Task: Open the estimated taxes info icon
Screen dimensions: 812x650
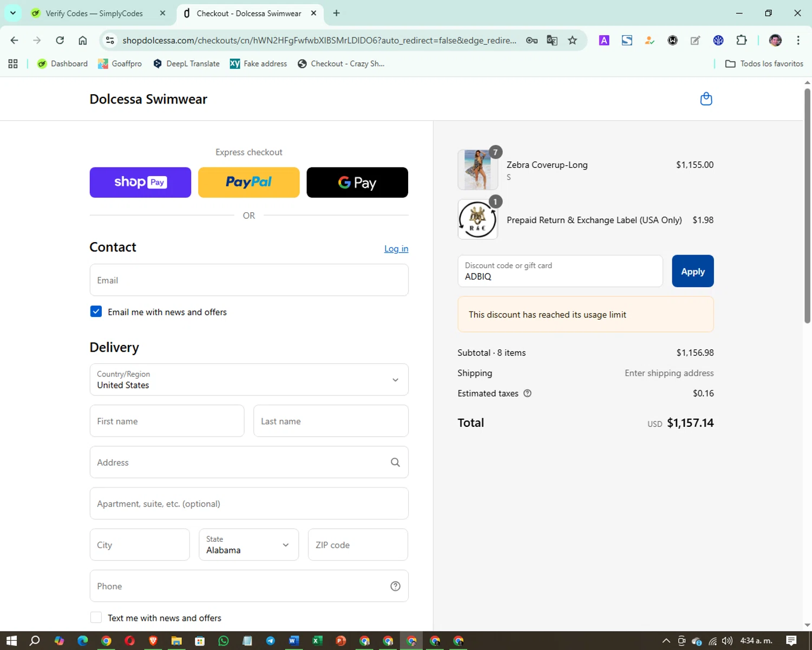Action: tap(527, 393)
